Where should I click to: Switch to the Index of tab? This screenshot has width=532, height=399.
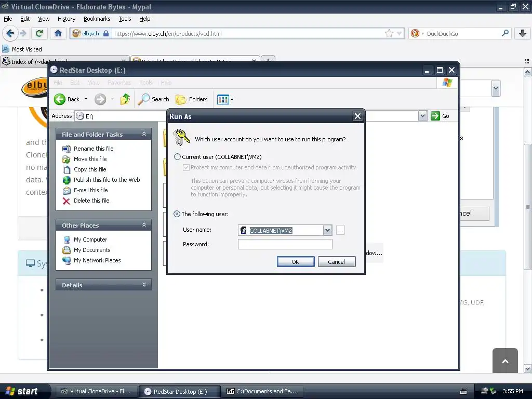click(x=64, y=61)
